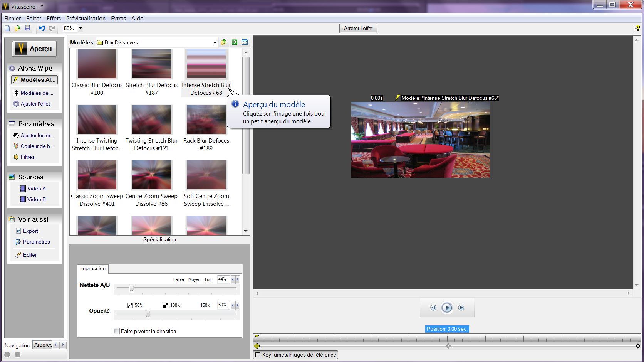
Task: Click the help icon at toolbar right
Action: 637,28
